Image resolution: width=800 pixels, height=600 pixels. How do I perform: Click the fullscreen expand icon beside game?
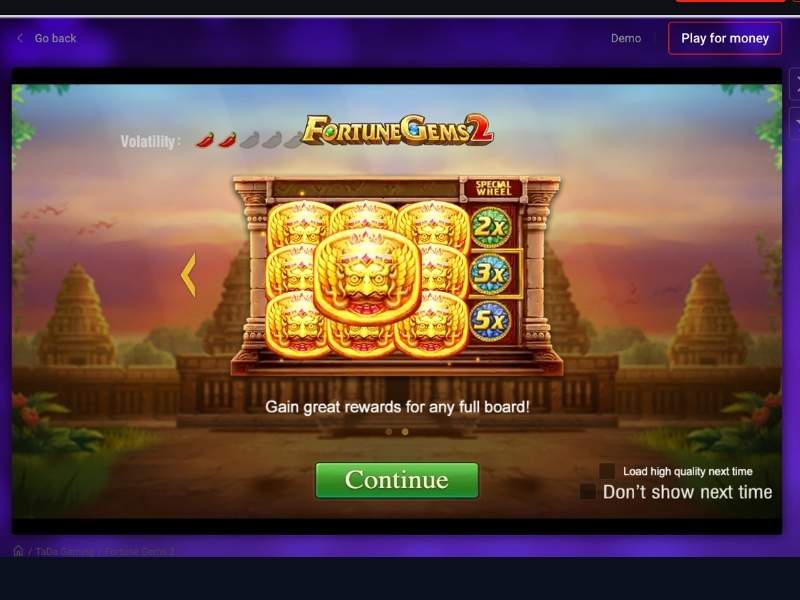[x=795, y=83]
